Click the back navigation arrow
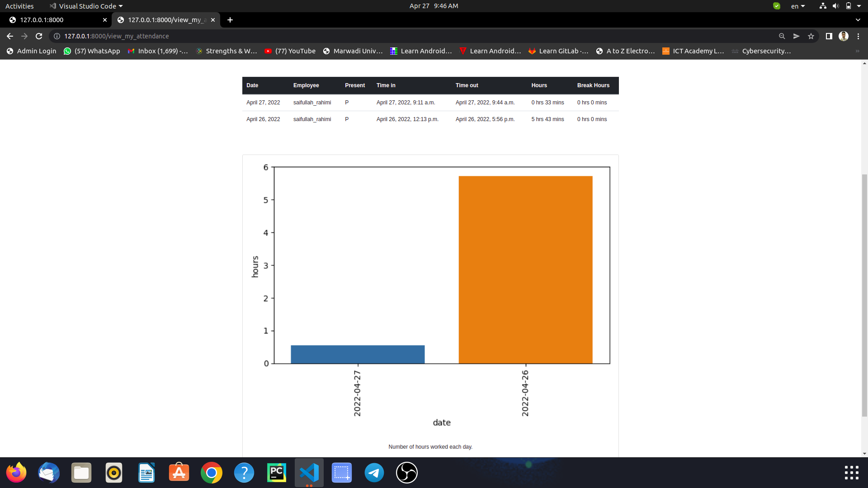The height and width of the screenshot is (488, 868). tap(9, 36)
